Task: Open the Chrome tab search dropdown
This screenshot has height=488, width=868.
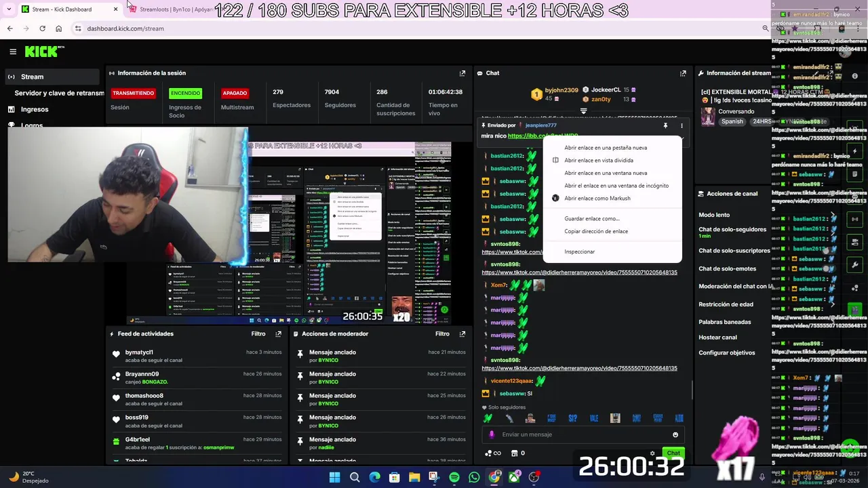Action: coord(9,9)
